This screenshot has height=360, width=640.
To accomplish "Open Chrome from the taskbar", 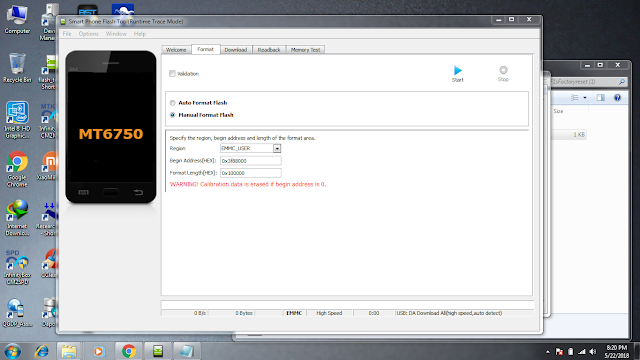I will pos(129,351).
